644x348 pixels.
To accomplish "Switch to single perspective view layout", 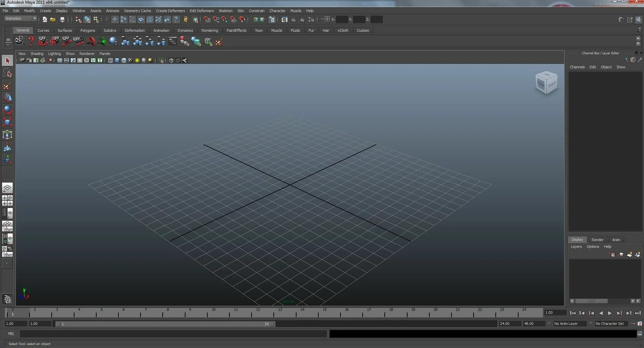I will pos(7,188).
